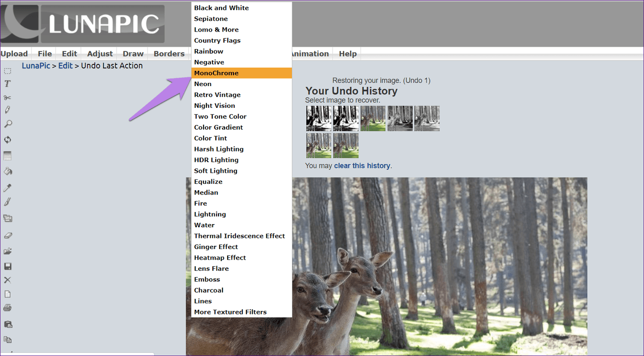The image size is (644, 356).
Task: Activate the magnifier zoom tool
Action: point(7,124)
